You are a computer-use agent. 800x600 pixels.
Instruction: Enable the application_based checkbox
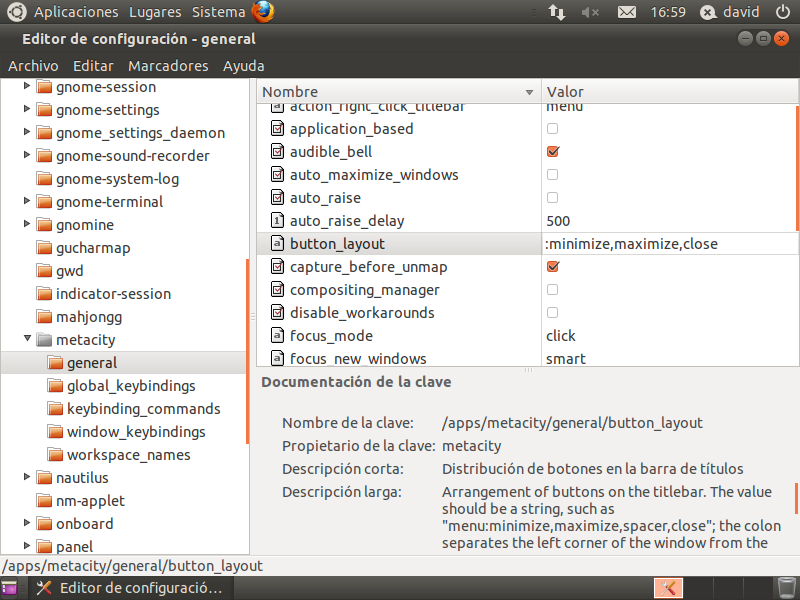point(552,129)
